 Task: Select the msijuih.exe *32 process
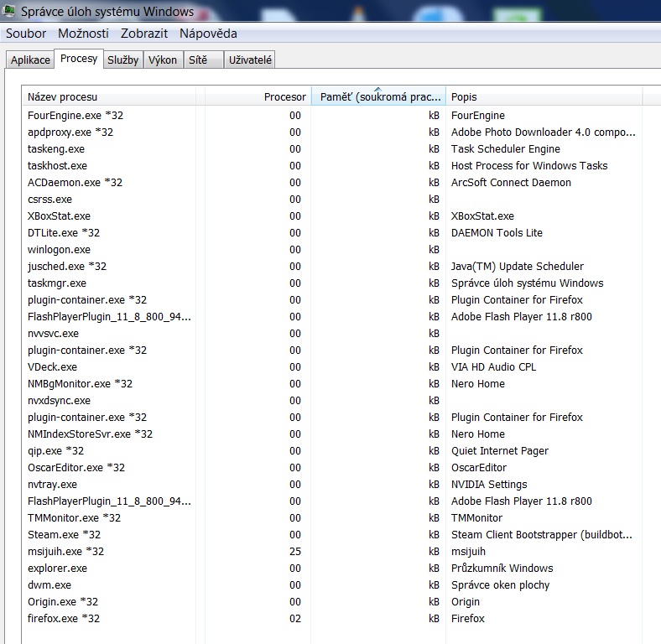[x=65, y=552]
